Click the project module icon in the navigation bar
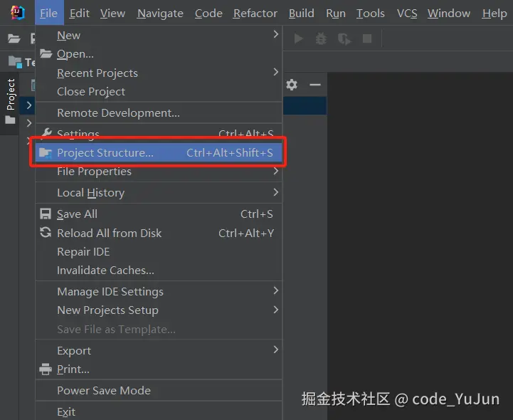 (16, 61)
